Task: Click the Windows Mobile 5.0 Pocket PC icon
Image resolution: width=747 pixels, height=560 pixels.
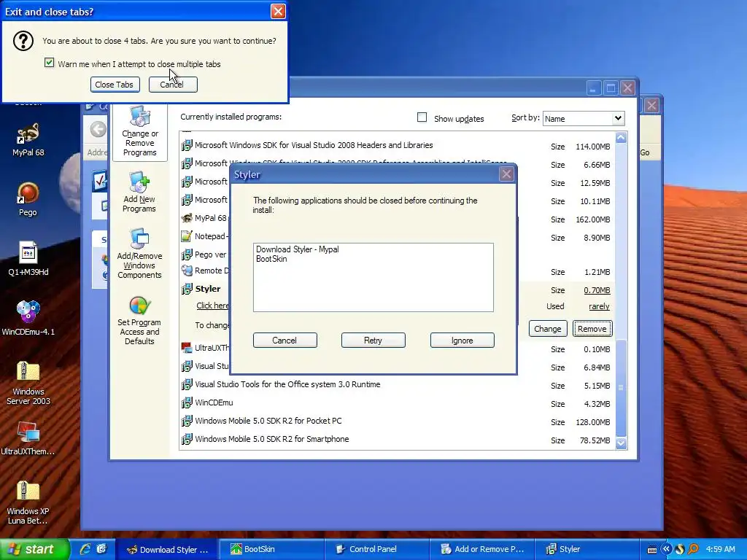Action: pyautogui.click(x=186, y=421)
